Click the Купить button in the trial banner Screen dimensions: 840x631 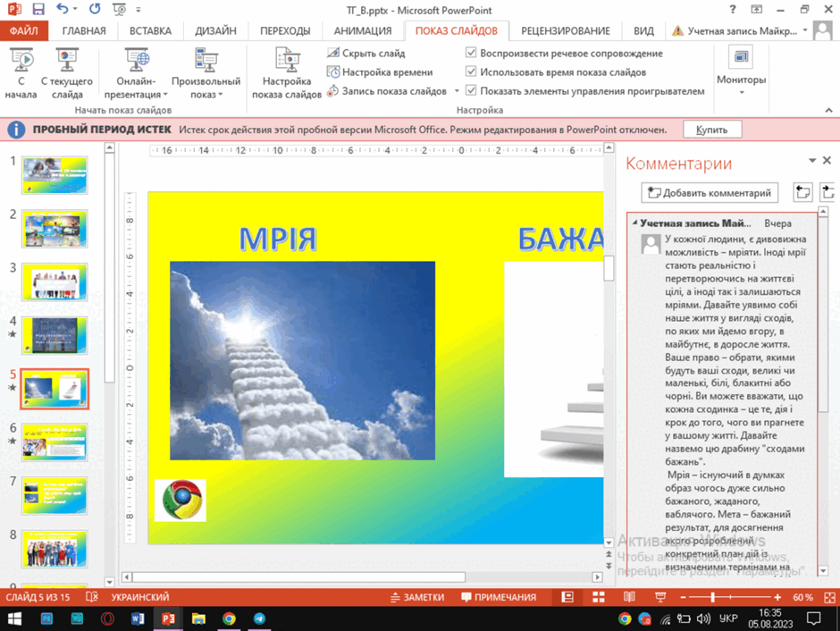pos(712,130)
